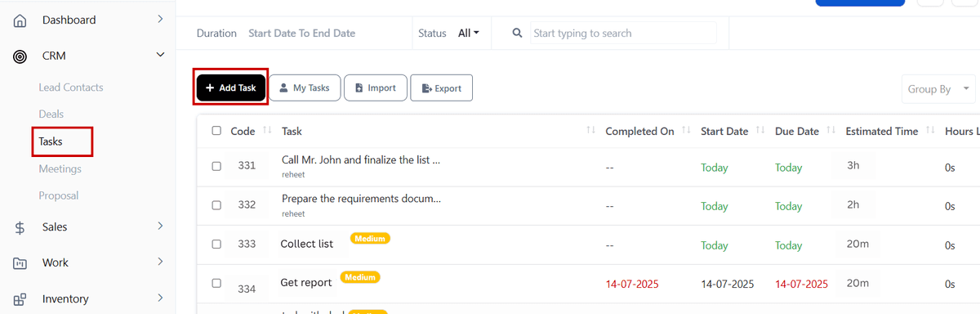Click code 334 cell
The image size is (980, 314).
pos(247,289)
